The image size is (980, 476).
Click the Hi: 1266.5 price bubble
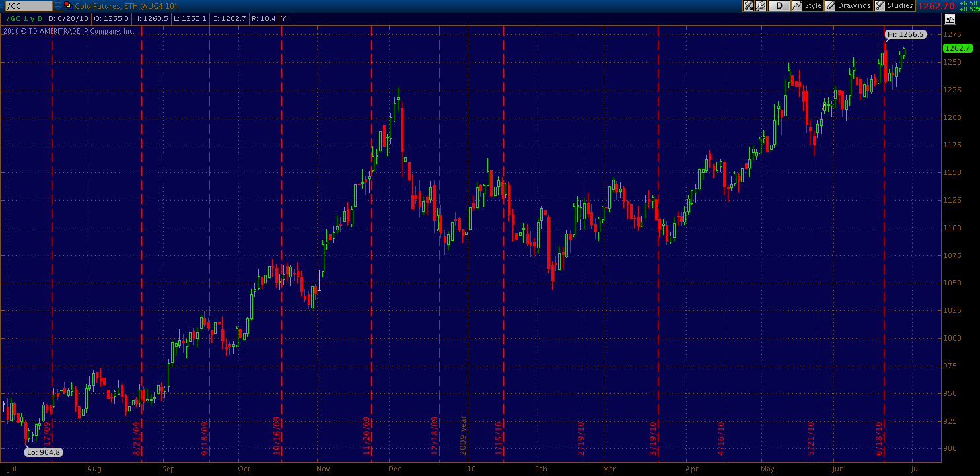click(905, 34)
